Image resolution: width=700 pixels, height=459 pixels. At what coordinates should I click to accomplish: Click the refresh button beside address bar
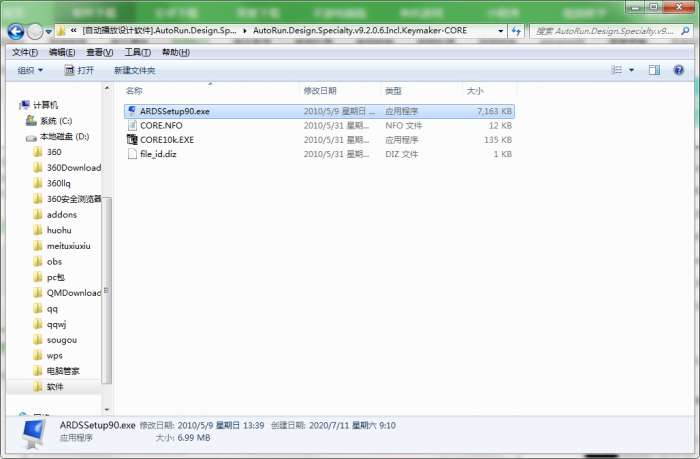[516, 31]
